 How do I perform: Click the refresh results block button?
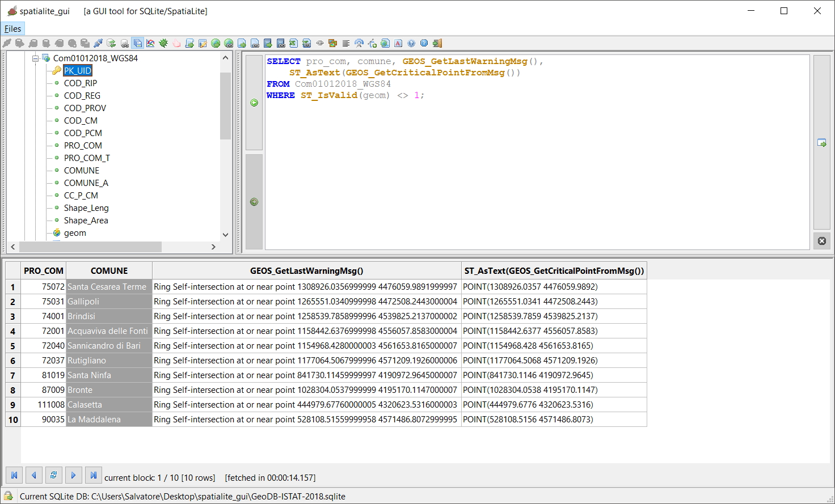click(53, 475)
